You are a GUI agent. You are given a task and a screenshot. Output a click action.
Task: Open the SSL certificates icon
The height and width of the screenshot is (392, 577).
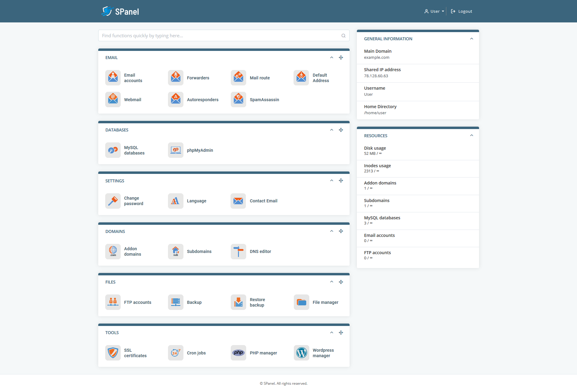113,353
